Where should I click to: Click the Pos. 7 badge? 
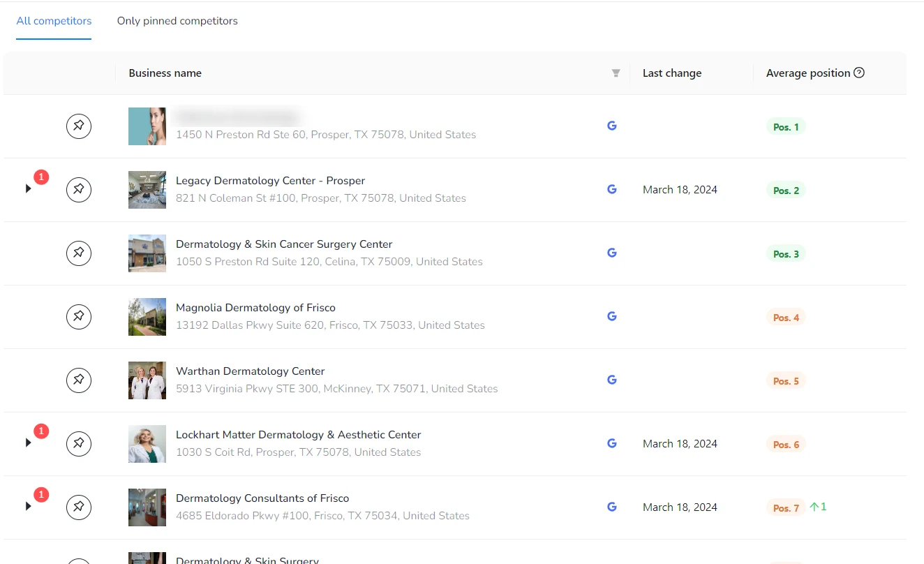click(786, 508)
